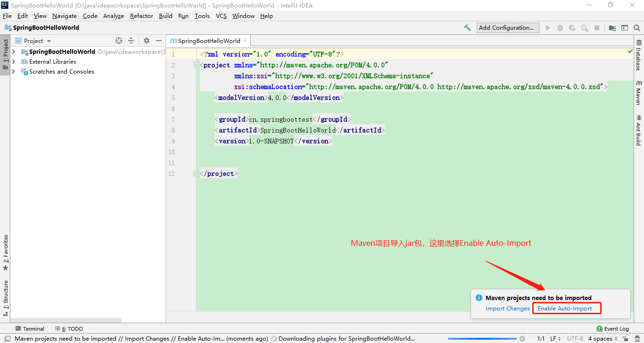The height and width of the screenshot is (343, 644).
Task: Open the File menu
Action: tap(7, 16)
